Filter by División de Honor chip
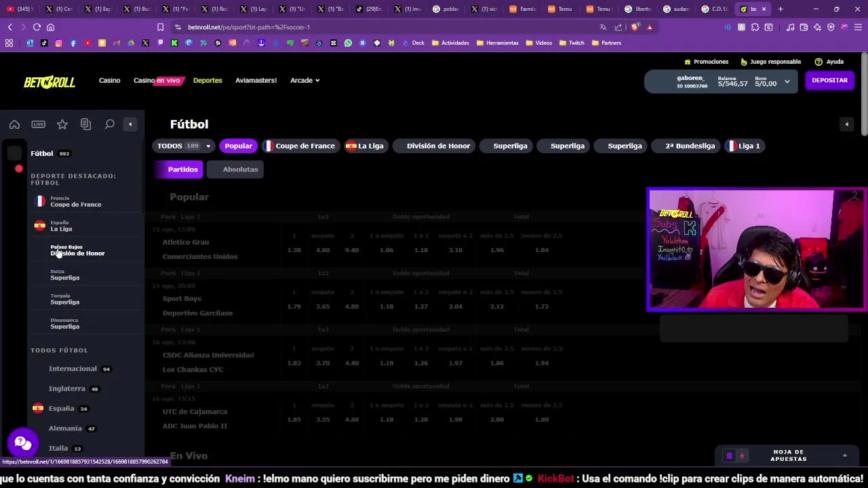This screenshot has height=488, width=868. coord(433,146)
